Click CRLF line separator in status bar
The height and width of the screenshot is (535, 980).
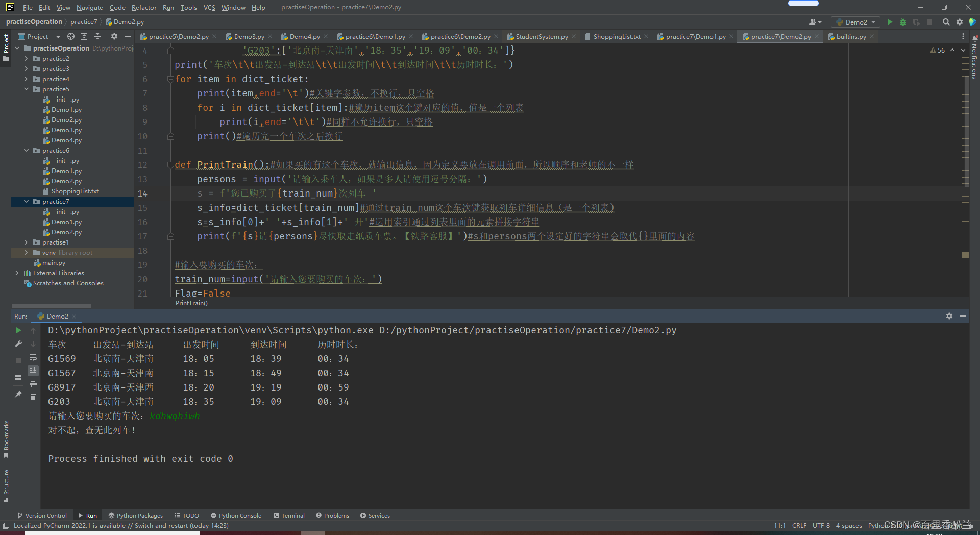pos(799,526)
